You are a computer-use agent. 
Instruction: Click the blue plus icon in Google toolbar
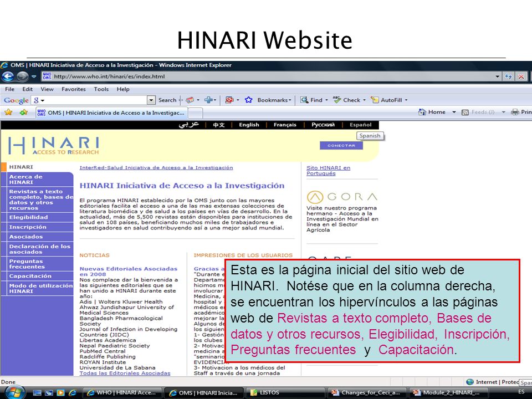(208, 100)
